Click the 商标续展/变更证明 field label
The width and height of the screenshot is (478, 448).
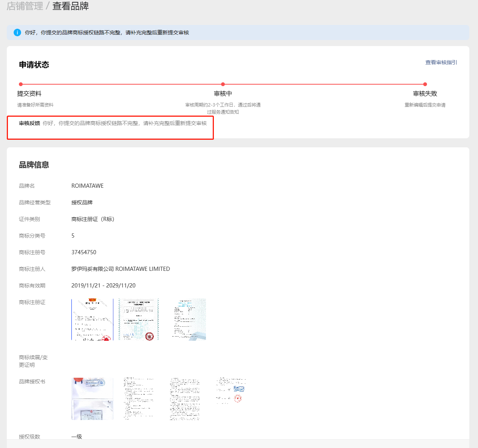click(33, 361)
